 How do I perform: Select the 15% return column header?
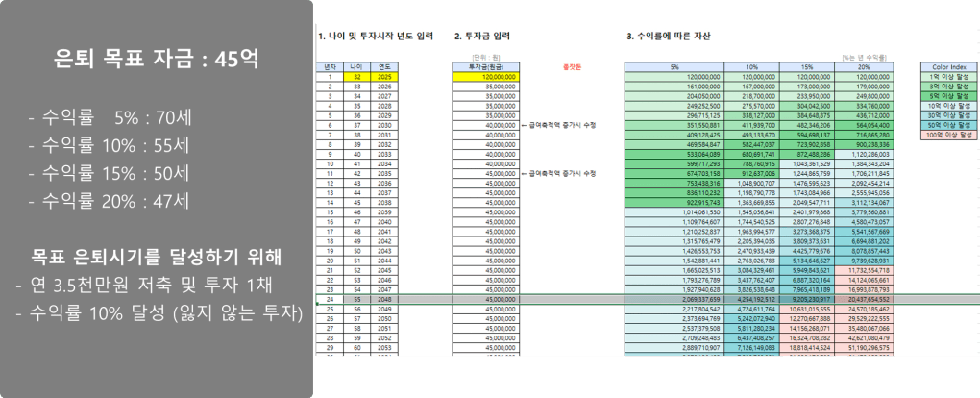click(x=805, y=66)
